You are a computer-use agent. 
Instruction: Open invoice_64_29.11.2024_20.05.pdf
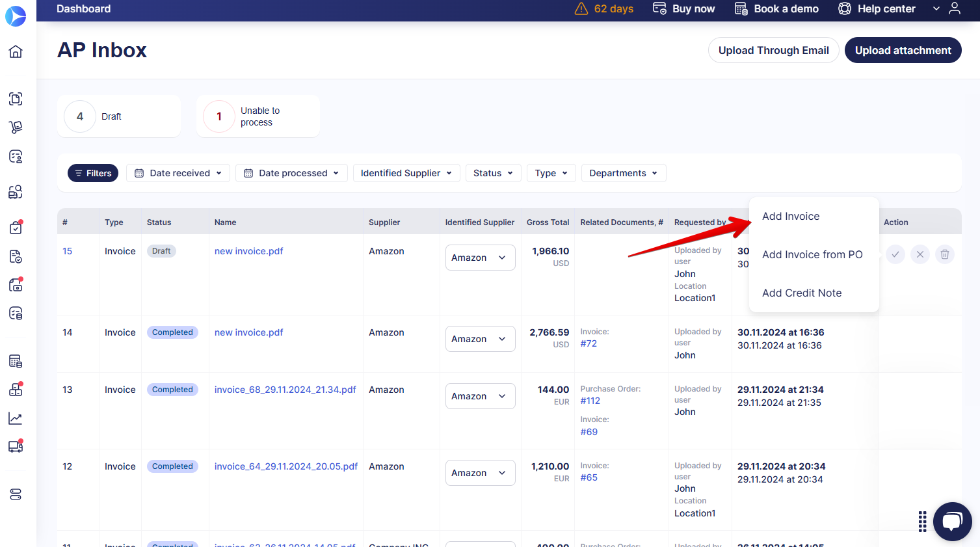286,466
